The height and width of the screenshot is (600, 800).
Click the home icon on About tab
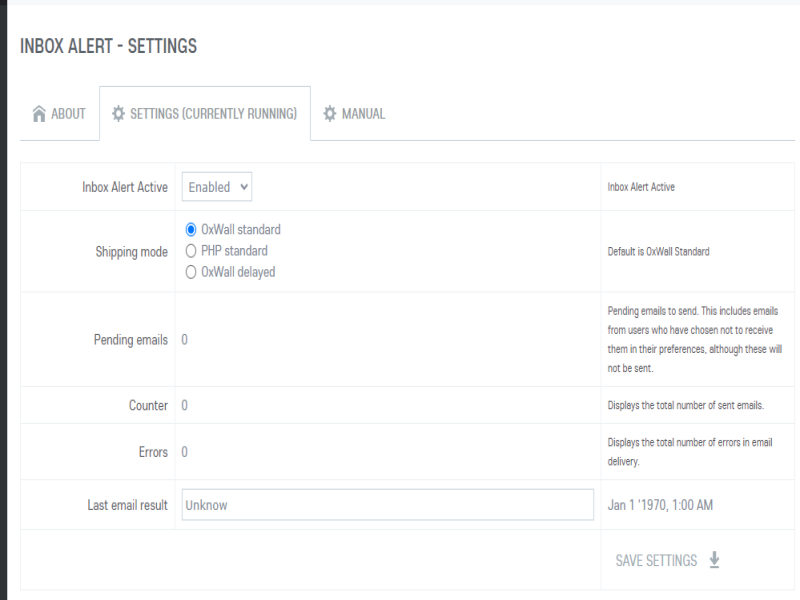pyautogui.click(x=39, y=114)
